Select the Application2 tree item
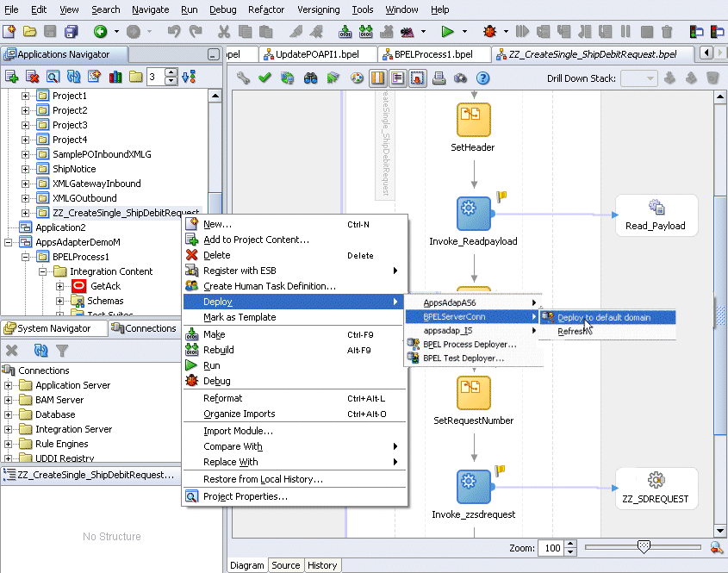The image size is (728, 573). coord(60,227)
